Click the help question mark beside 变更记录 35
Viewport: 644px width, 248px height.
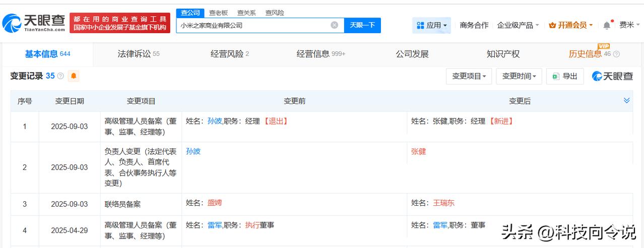point(60,76)
